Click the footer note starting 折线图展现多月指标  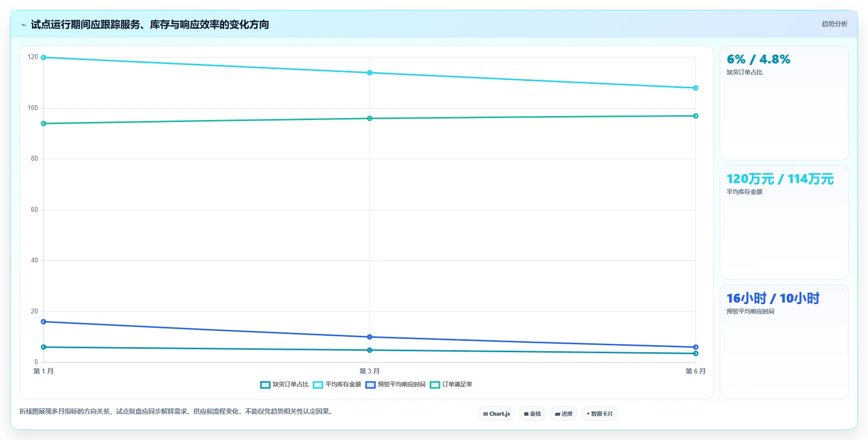[x=177, y=412]
